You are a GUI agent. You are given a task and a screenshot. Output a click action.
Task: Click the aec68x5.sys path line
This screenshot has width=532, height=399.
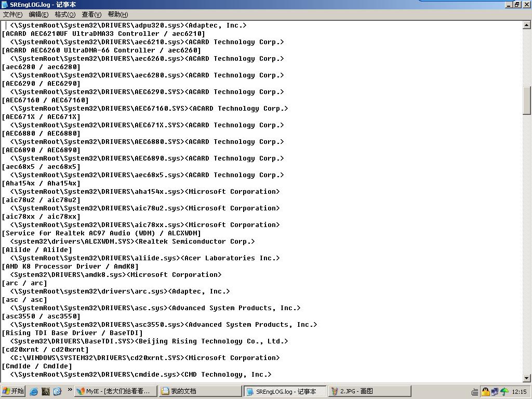(147, 175)
